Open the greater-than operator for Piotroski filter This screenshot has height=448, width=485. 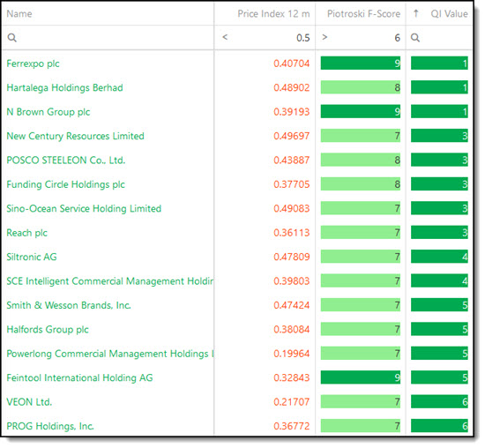(325, 37)
